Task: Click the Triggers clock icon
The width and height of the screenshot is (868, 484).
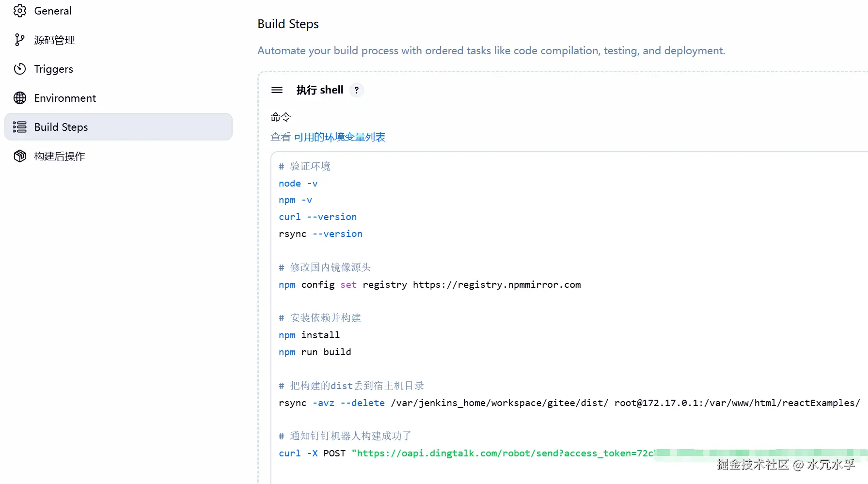Action: (x=20, y=69)
